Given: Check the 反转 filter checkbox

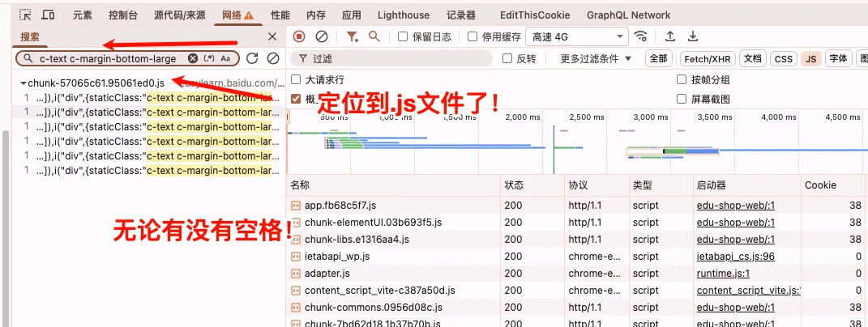Looking at the screenshot, I should [x=507, y=58].
